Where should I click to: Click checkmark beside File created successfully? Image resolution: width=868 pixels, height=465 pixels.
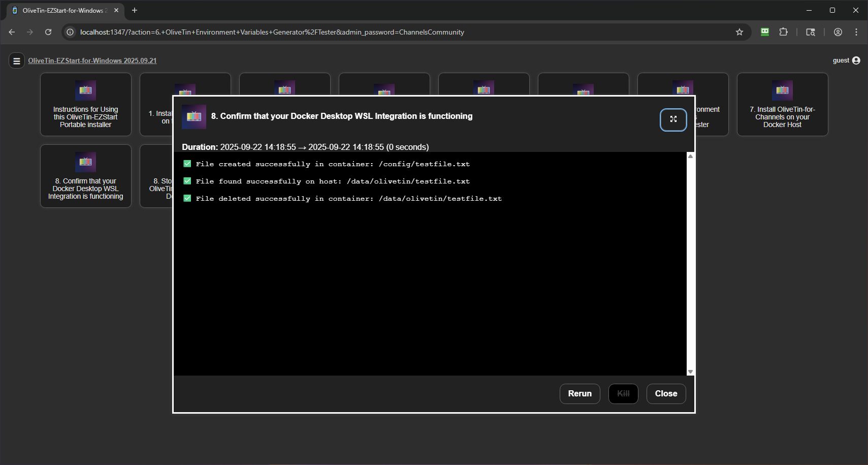(x=187, y=164)
